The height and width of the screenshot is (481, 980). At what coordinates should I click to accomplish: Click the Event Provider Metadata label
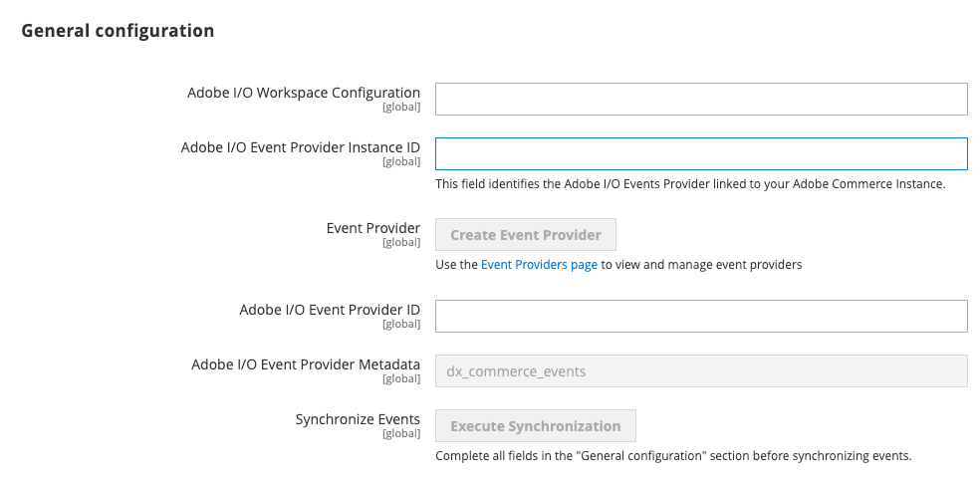tap(306, 364)
